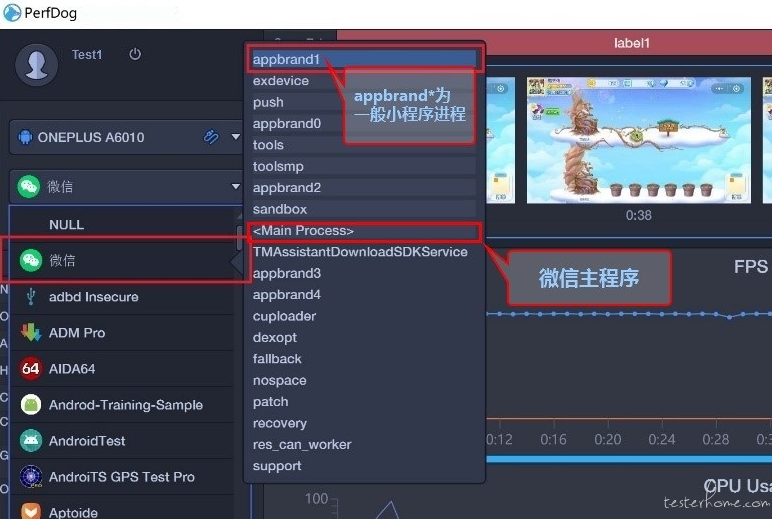Click the user avatar profile picture

point(36,65)
